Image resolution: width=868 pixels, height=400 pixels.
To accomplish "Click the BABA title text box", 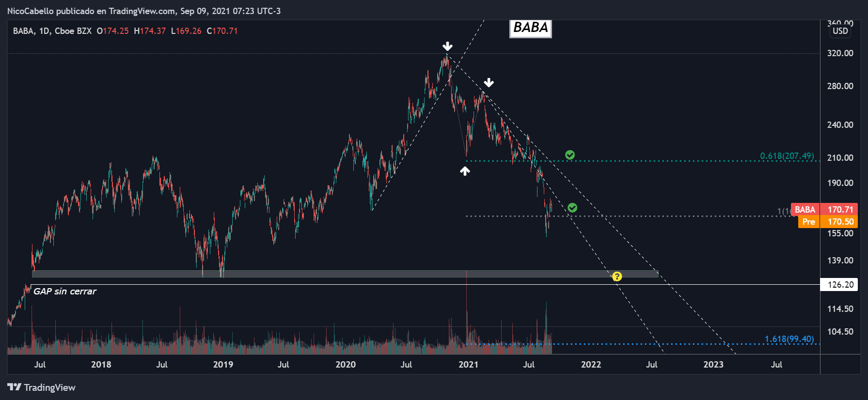I will click(x=531, y=28).
